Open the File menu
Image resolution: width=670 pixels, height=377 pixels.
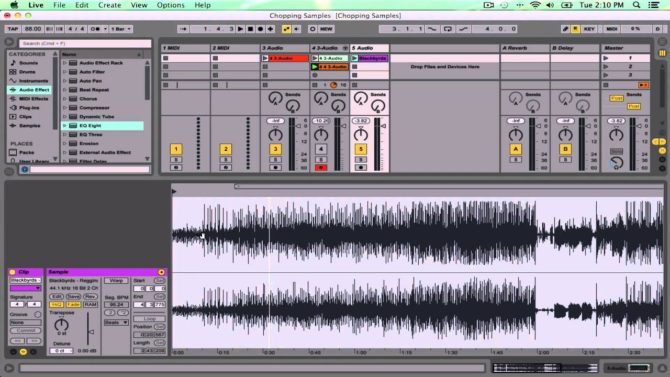59,5
